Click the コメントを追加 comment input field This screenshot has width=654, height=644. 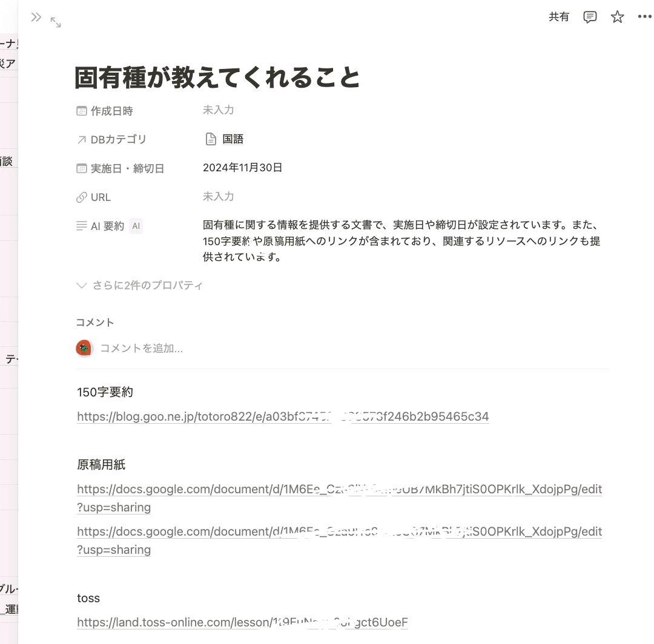[141, 348]
